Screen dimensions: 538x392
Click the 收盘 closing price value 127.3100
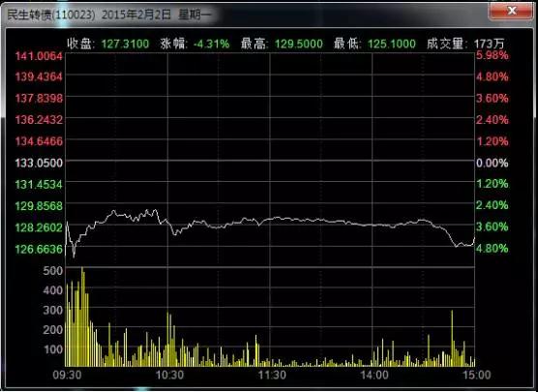[125, 44]
